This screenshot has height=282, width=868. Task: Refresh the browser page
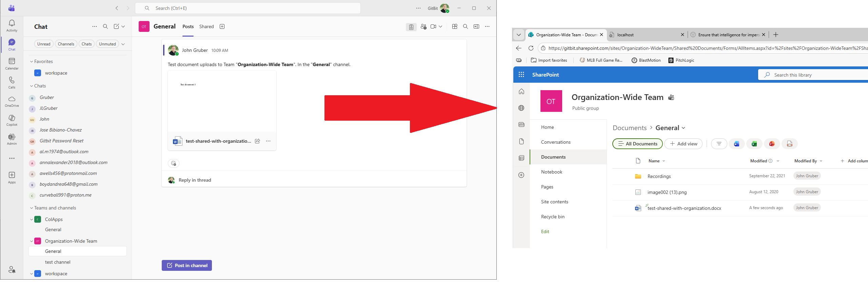[x=531, y=48]
